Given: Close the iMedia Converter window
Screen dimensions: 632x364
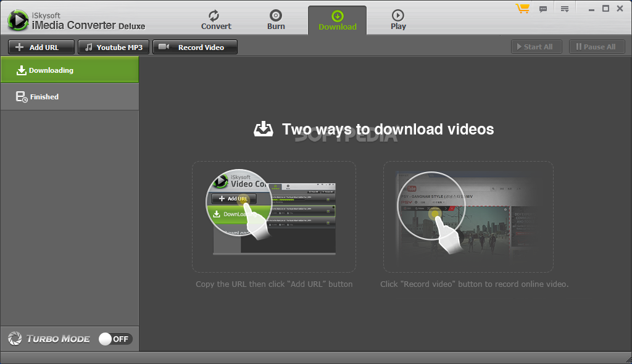Looking at the screenshot, I should pos(620,9).
